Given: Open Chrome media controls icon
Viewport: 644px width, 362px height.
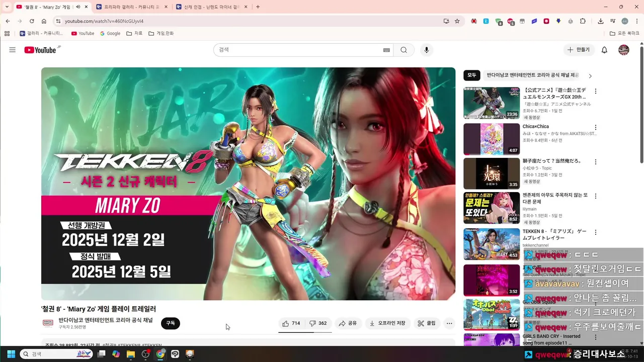Looking at the screenshot, I should click(x=612, y=21).
